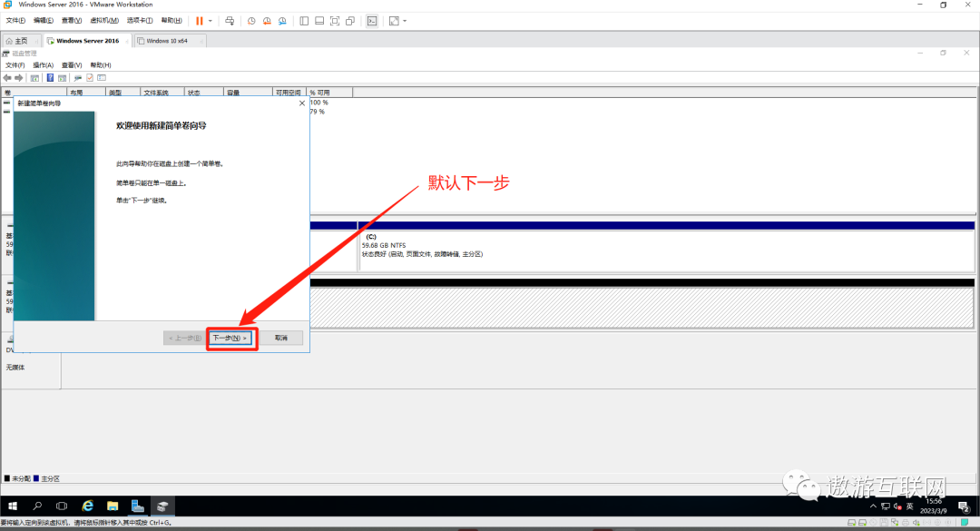Open VMware 选项卡(T) menu
Screen dimensions: 980x531
tap(140, 21)
